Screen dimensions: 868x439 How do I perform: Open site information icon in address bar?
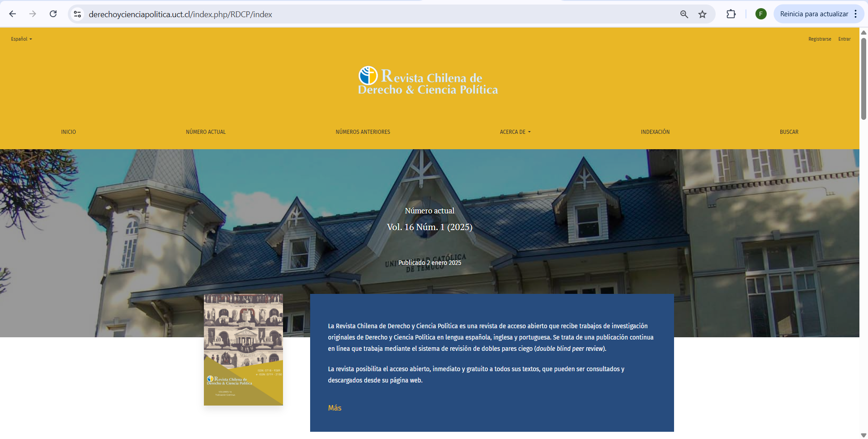(x=78, y=14)
